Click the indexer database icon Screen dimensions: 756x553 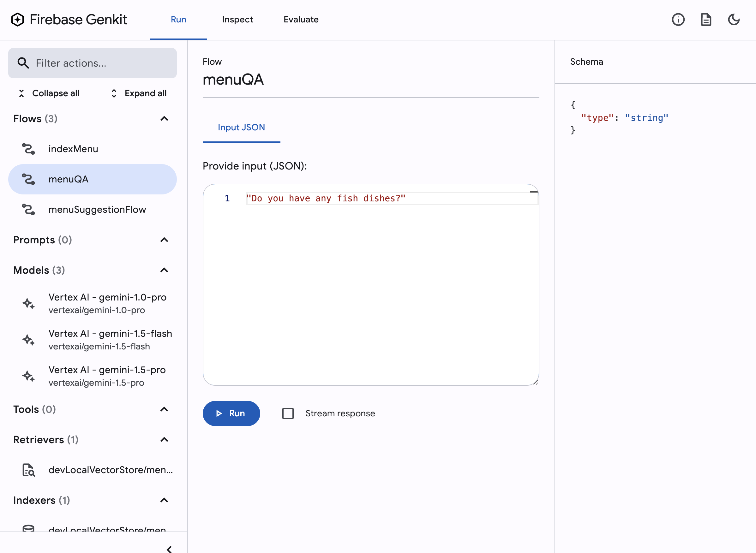28,529
